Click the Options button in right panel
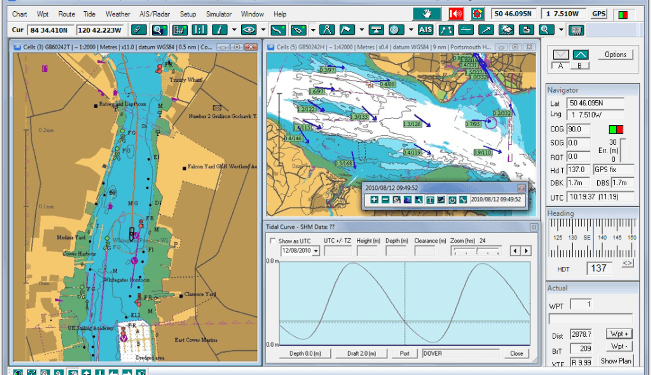651x375 pixels. pos(615,54)
